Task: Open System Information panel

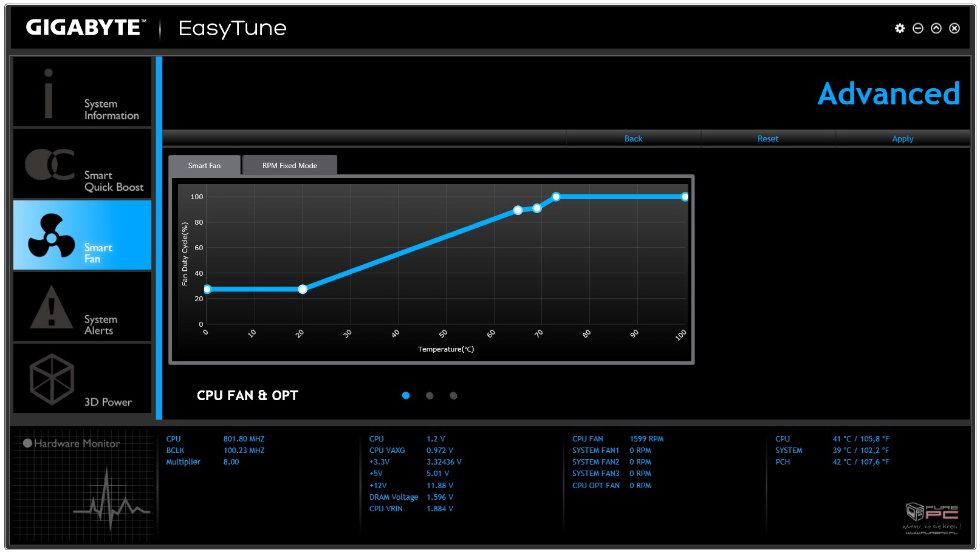Action: pos(83,92)
